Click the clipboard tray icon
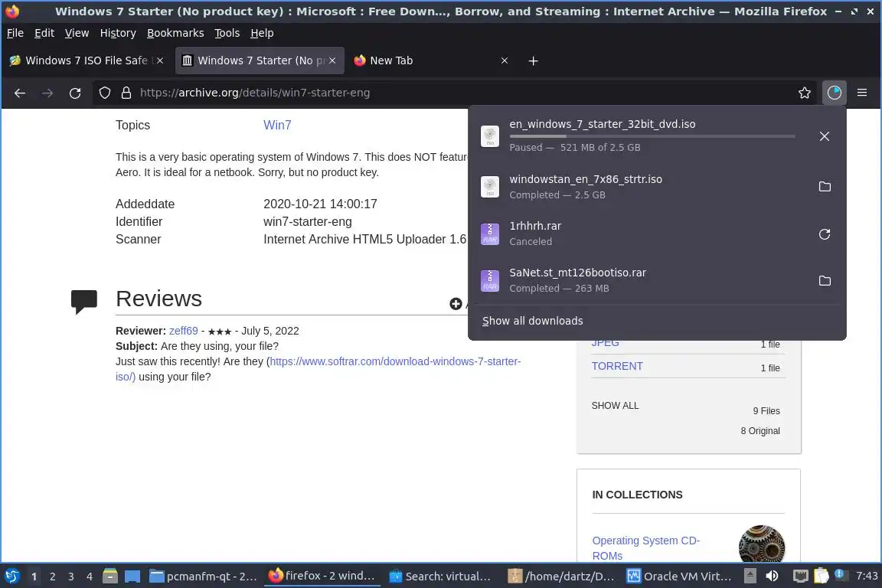 822,576
